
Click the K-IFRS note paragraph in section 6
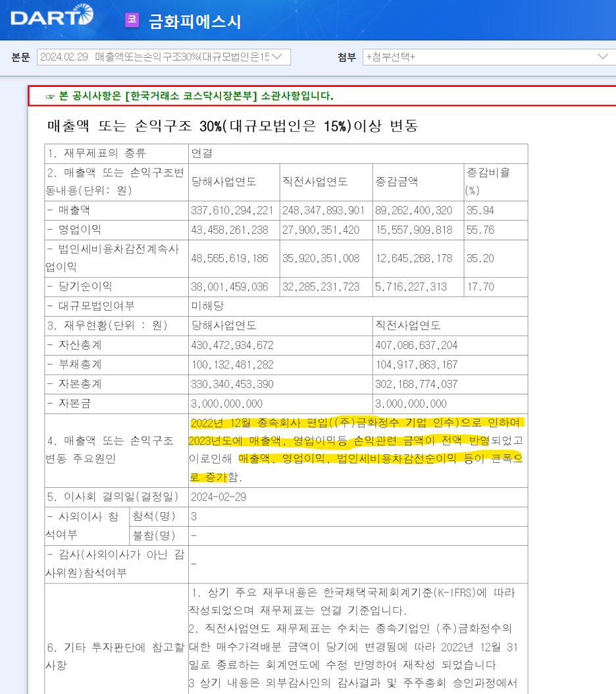pos(353,602)
